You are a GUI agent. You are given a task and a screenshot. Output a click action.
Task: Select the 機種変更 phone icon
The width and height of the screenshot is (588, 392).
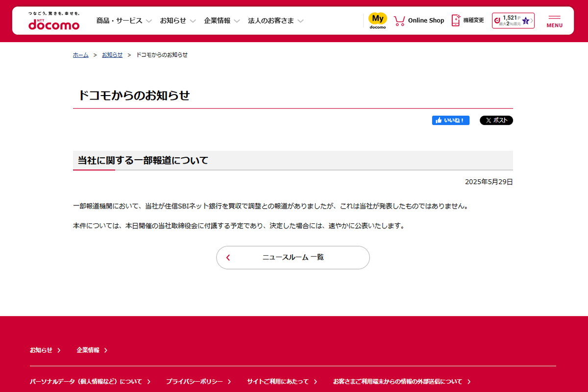click(x=455, y=20)
